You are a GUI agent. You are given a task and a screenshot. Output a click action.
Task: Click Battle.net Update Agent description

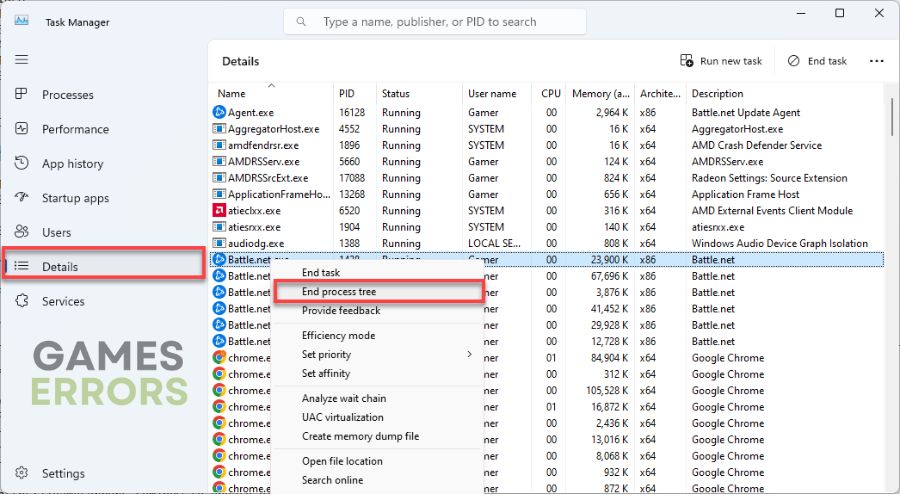(746, 113)
